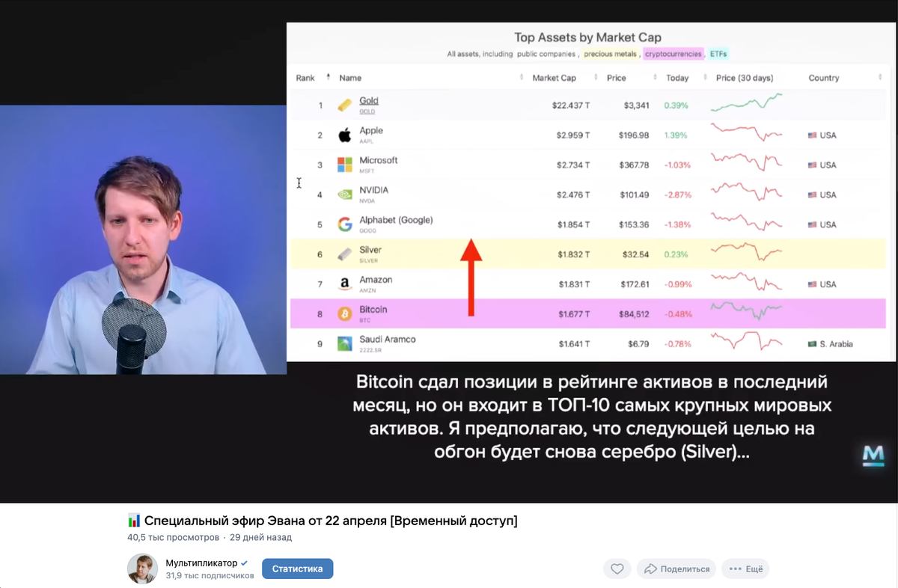Sort using the Market Cap column arrows
This screenshot has height=588, width=898.
596,78
